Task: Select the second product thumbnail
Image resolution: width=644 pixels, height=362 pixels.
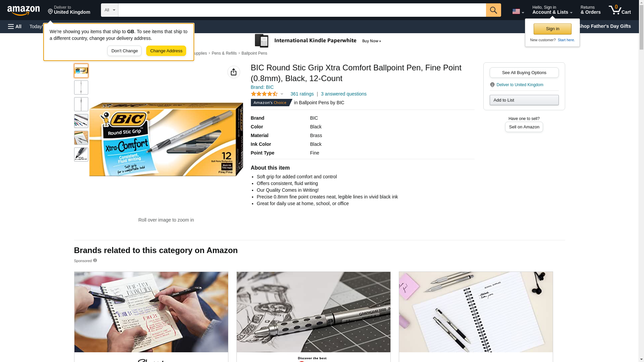Action: tap(81, 87)
